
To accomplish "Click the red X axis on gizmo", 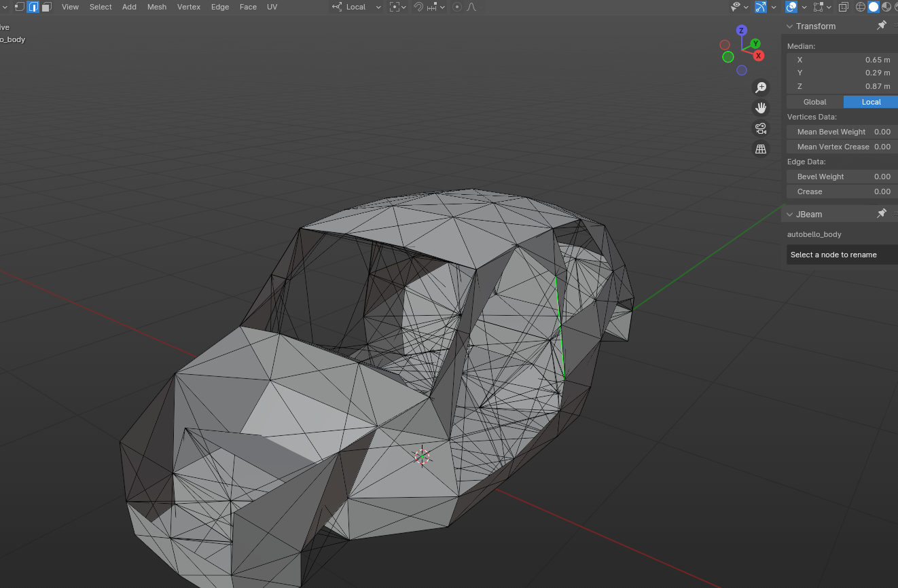I will click(759, 56).
